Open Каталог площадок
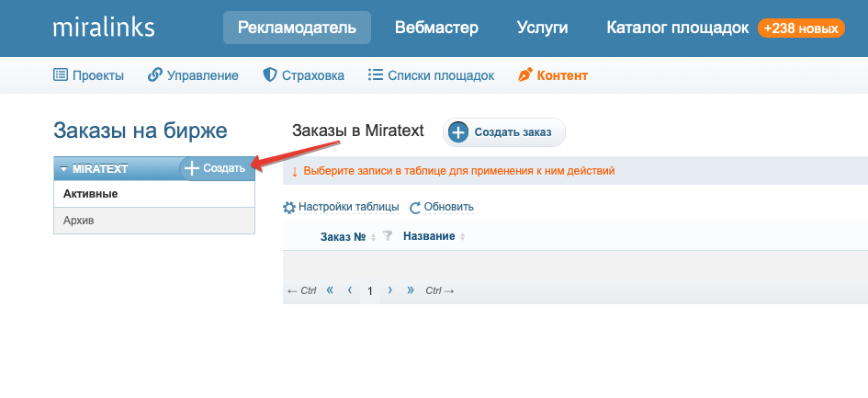This screenshot has width=868, height=398. click(x=678, y=28)
